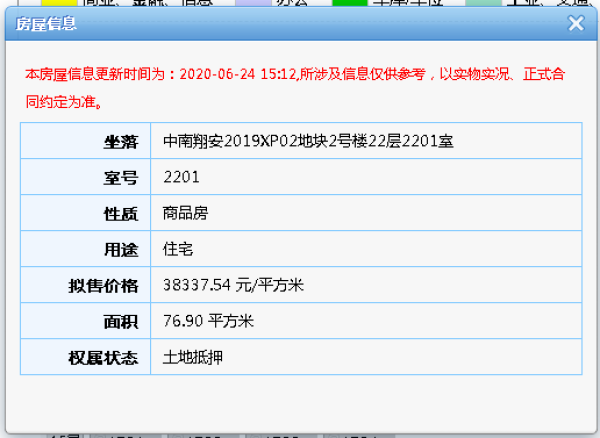Screen dimensions: 600x438
Task: Select the red update-time notice text
Action: (295, 88)
